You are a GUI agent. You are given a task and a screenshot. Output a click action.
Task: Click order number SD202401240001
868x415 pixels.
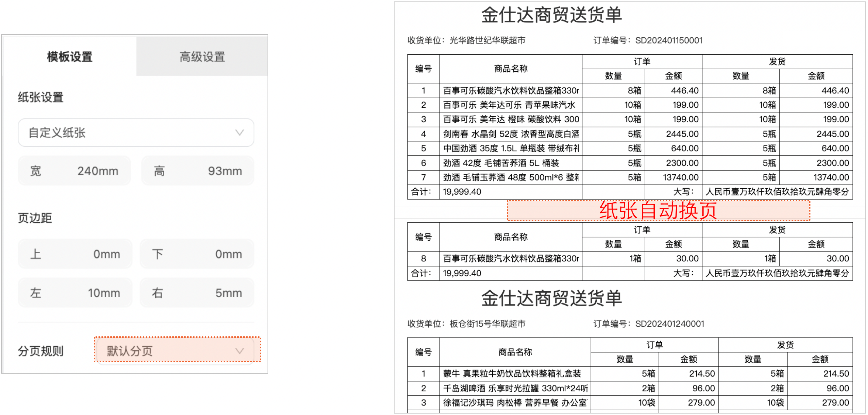coord(669,324)
